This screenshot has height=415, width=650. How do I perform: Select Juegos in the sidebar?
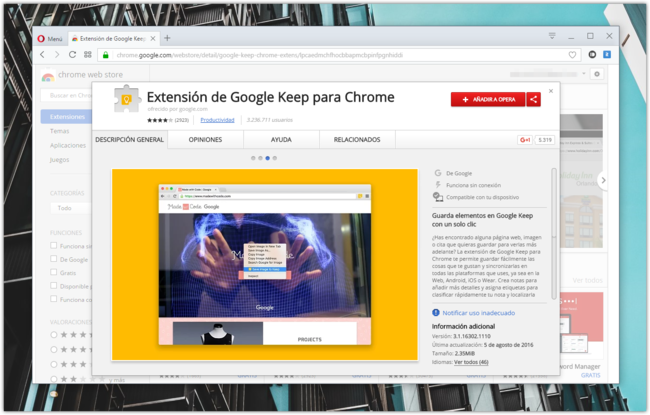tap(60, 160)
